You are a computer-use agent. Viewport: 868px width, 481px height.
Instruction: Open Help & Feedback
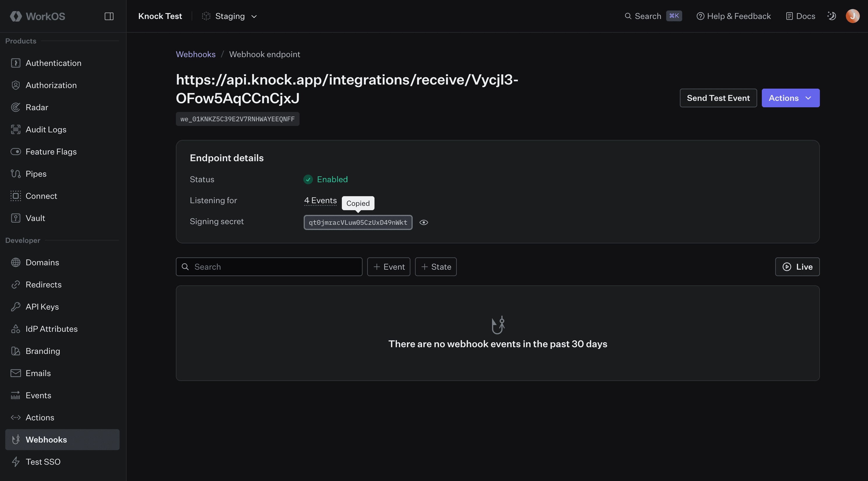[x=733, y=16]
